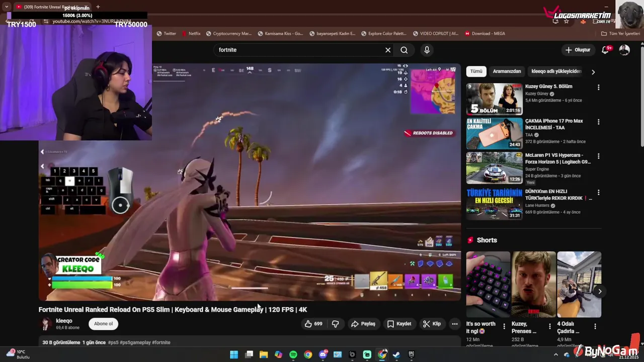
Task: Show hidden system tray icons
Action: pos(556,354)
